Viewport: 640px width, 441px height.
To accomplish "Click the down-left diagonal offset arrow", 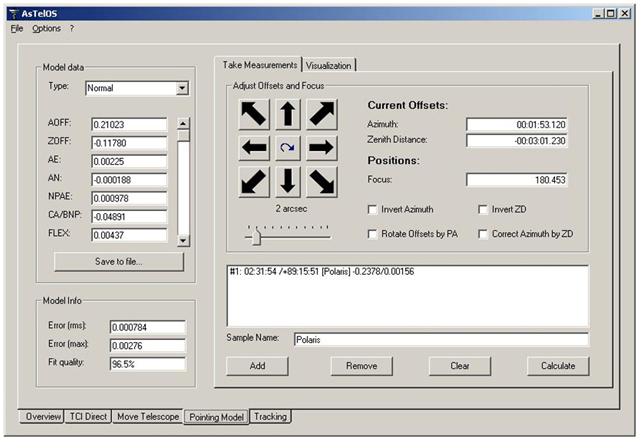I will (x=254, y=181).
